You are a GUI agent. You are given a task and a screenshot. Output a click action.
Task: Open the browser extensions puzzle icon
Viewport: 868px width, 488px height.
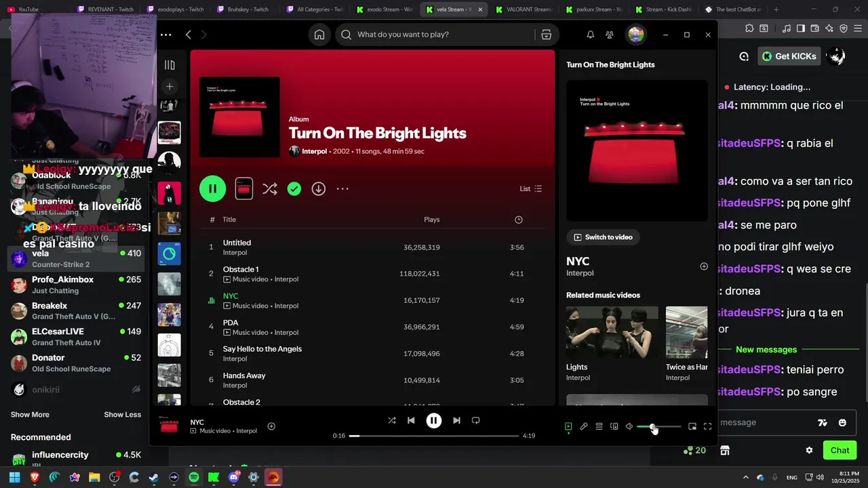tap(749, 28)
